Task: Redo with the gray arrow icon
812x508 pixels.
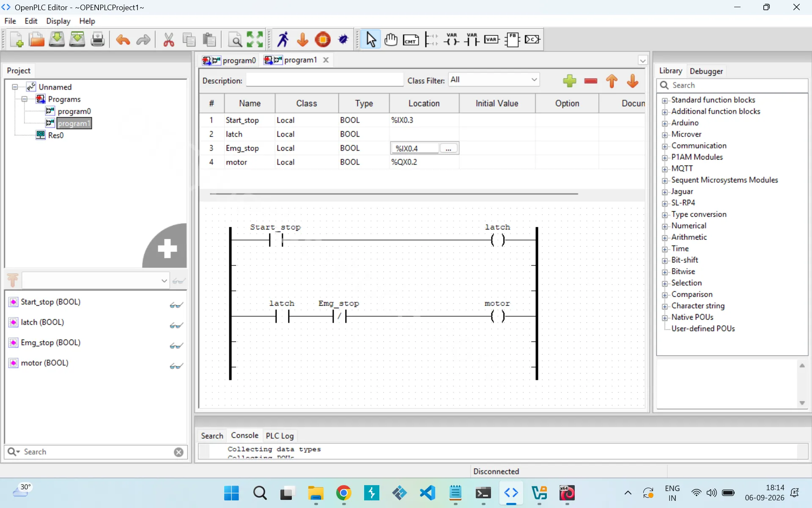Action: click(x=143, y=40)
